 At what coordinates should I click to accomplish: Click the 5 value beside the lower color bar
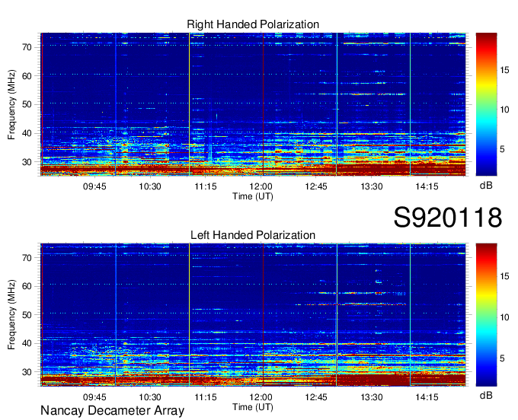point(502,358)
